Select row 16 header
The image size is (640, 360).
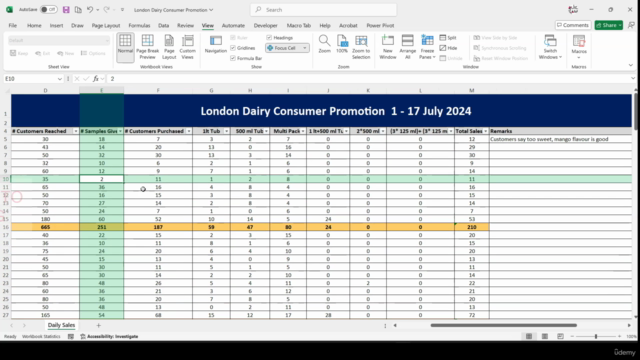[x=6, y=227]
